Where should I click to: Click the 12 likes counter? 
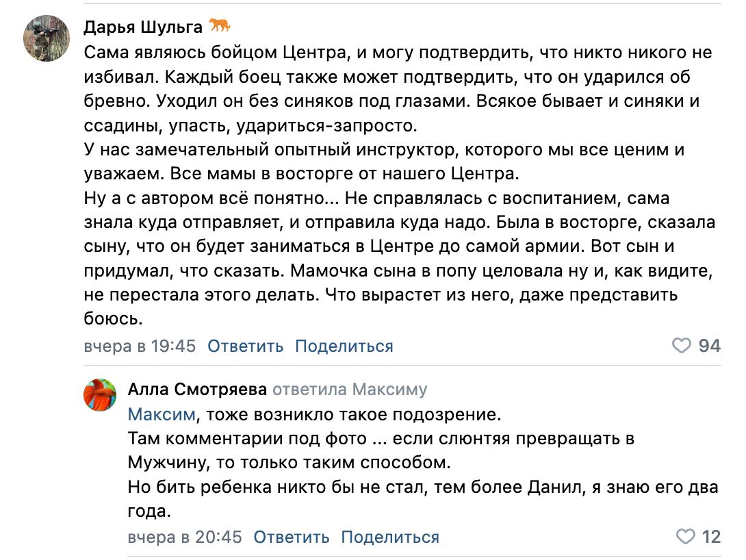(x=711, y=537)
